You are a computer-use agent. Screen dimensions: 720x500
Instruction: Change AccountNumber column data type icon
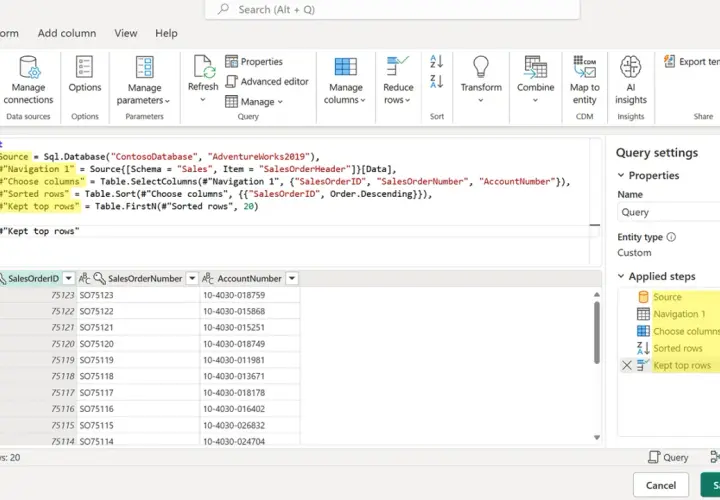click(208, 278)
